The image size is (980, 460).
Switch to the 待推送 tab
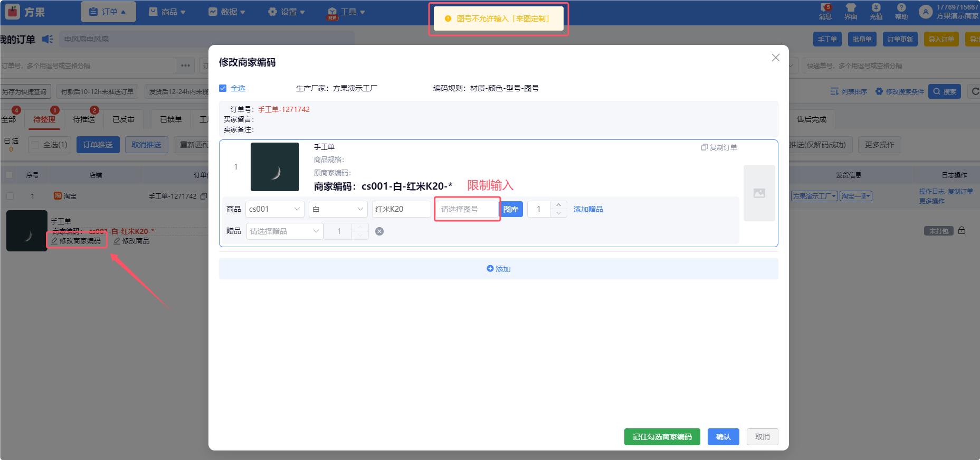tap(84, 119)
